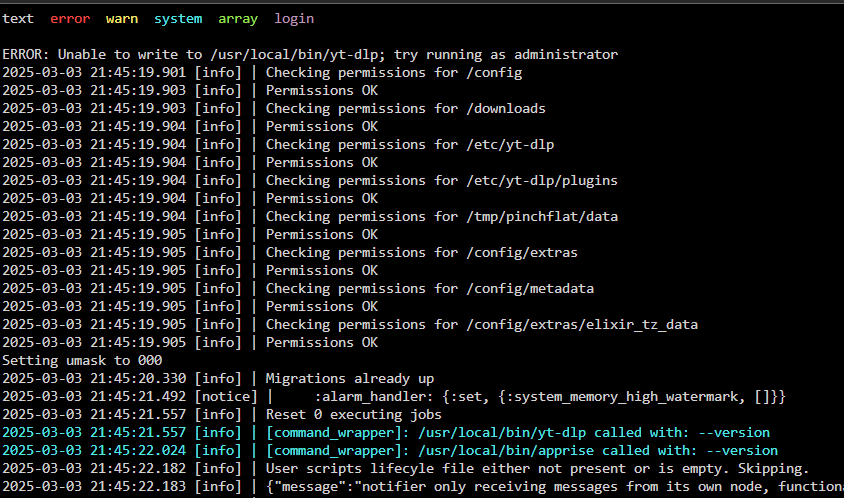844x498 pixels.
Task: Click the cyan yt-dlp --version command line
Action: coord(386,433)
